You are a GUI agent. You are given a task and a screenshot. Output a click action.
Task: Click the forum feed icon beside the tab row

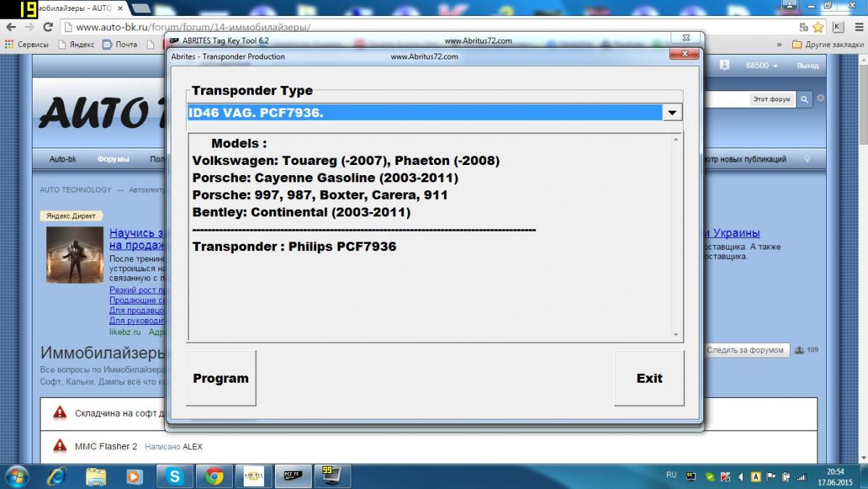[x=807, y=159]
